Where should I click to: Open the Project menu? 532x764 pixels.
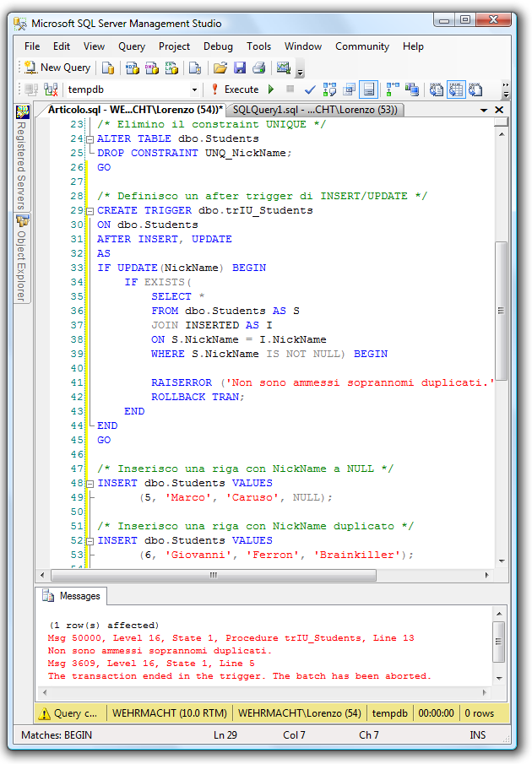click(x=174, y=46)
